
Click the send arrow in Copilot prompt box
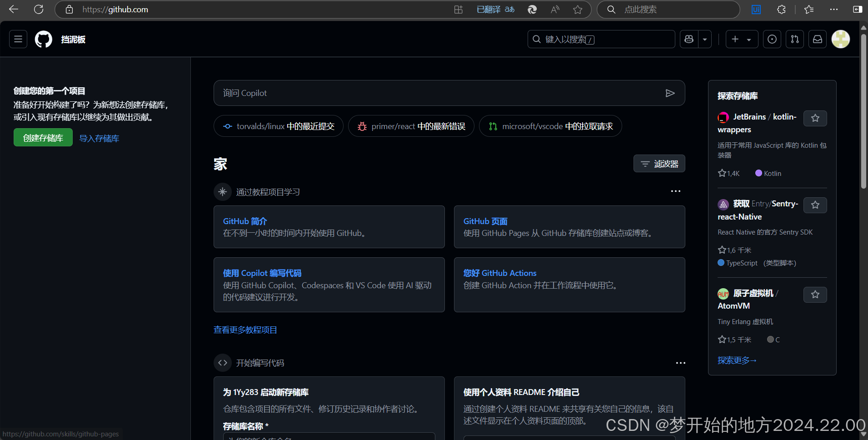(671, 93)
